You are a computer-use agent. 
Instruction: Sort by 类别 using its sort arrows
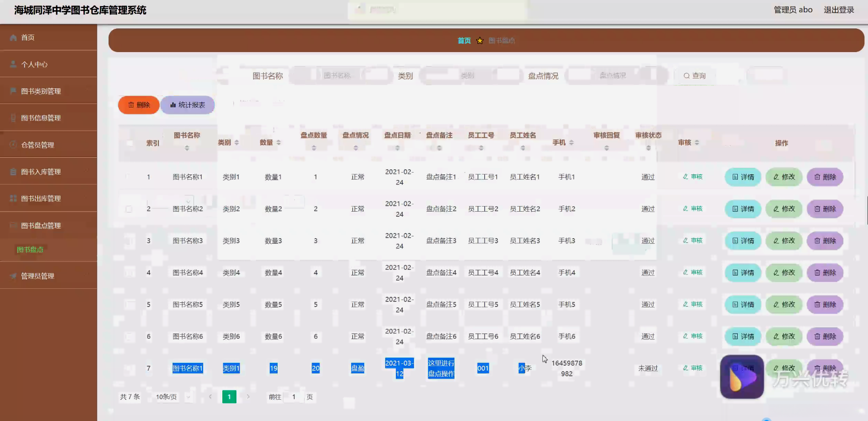pyautogui.click(x=237, y=142)
